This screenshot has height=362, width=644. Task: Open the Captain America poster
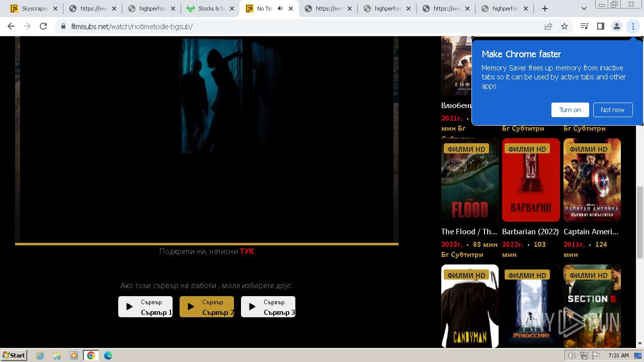(592, 180)
